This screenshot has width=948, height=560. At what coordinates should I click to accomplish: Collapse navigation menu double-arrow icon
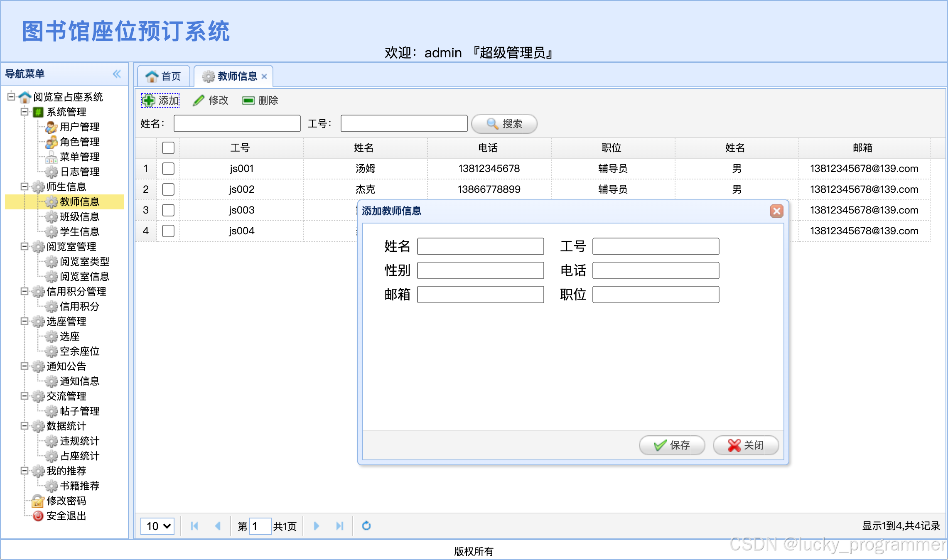click(x=117, y=74)
